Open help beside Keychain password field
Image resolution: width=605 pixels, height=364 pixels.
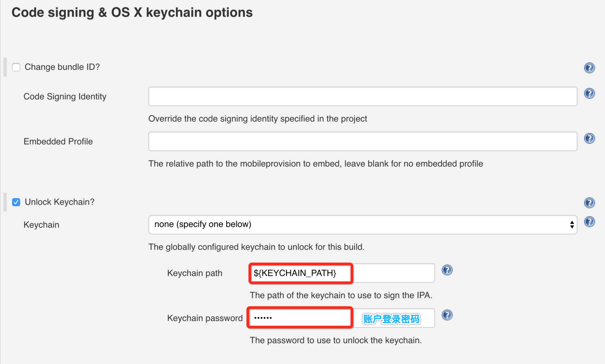447,315
